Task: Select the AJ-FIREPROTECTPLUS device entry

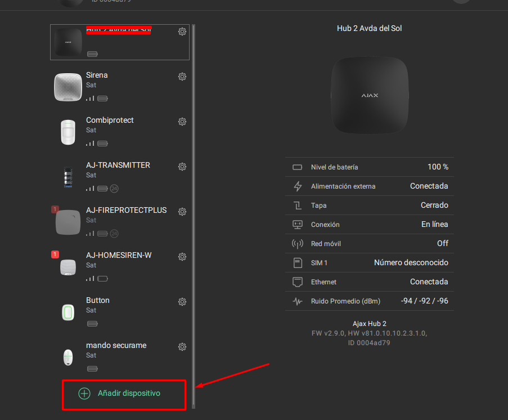Action: point(120,222)
